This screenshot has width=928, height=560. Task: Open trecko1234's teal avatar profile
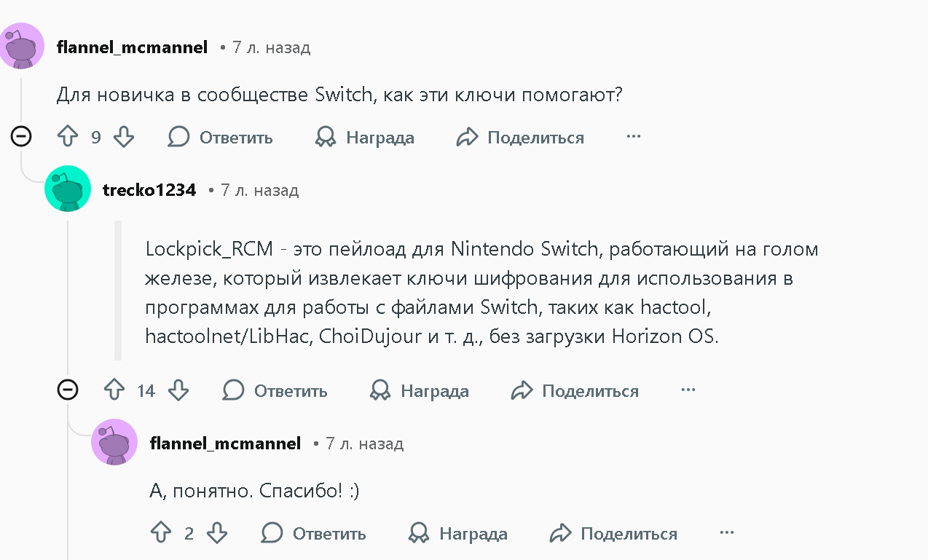(x=68, y=189)
